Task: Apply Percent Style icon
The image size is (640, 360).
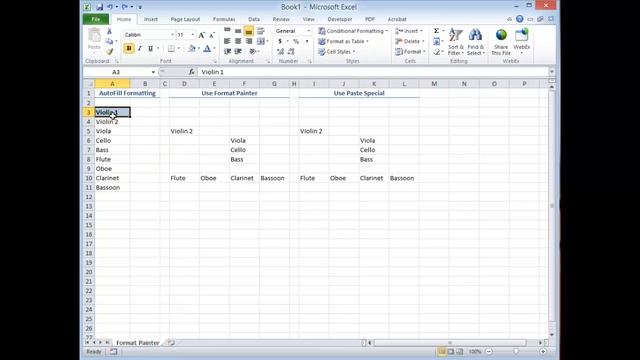Action: tap(296, 41)
